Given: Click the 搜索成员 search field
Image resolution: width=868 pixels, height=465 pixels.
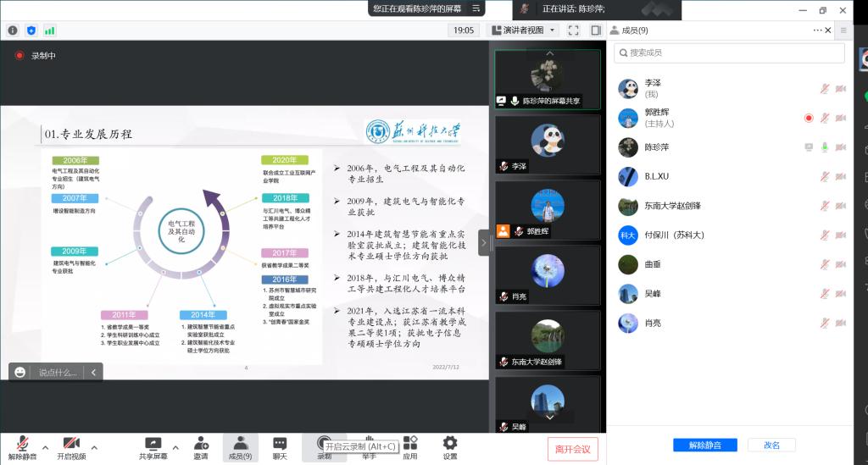Looking at the screenshot, I should [x=729, y=53].
